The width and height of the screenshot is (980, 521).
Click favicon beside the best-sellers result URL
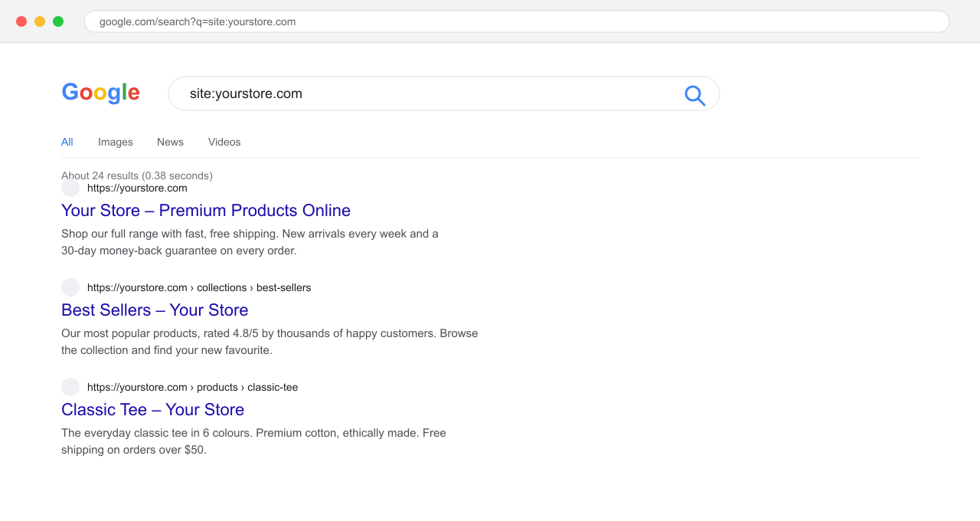pyautogui.click(x=70, y=287)
